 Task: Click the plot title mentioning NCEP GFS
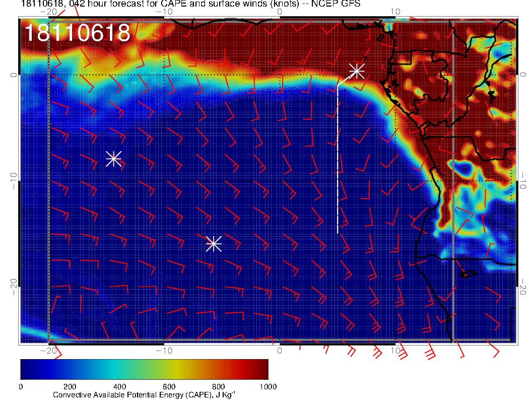(190, 5)
